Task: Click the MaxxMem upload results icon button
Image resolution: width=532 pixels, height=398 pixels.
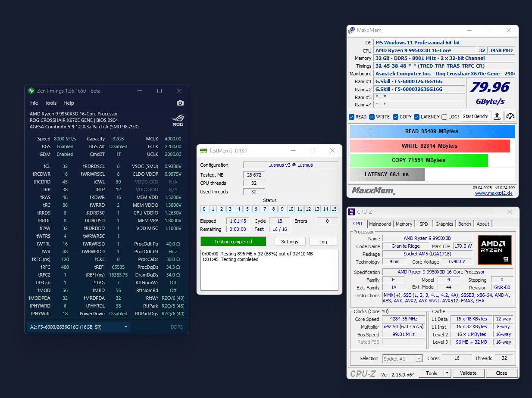Action: click(497, 116)
